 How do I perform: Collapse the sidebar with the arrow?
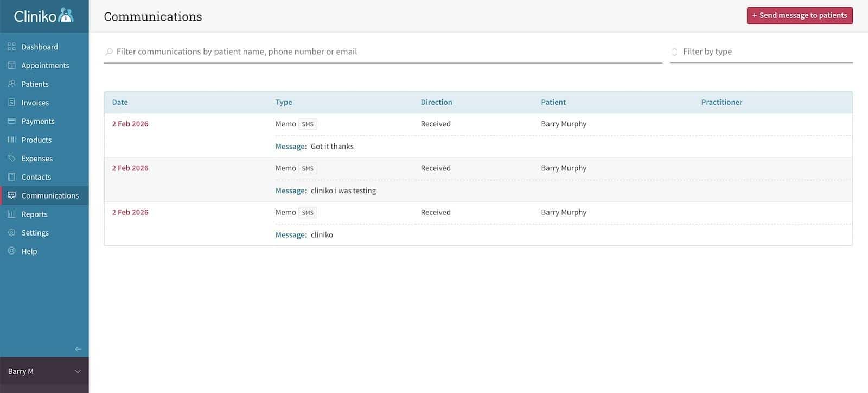[x=78, y=349]
